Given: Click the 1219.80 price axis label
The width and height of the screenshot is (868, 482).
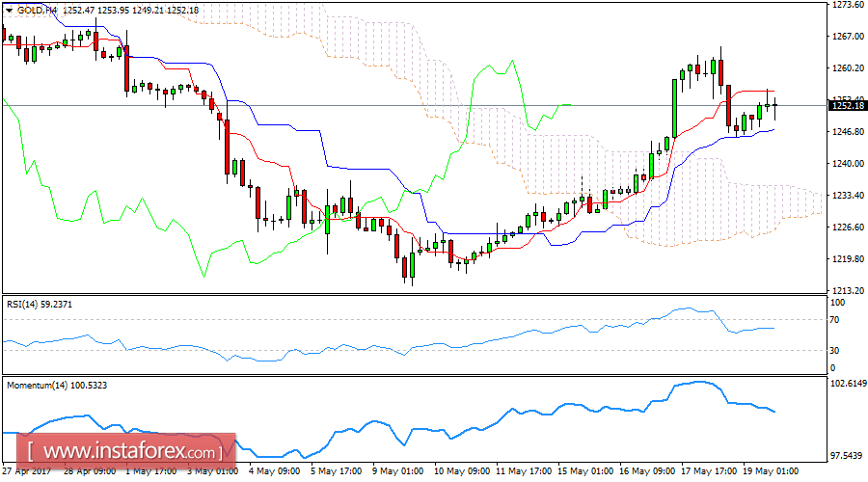Looking at the screenshot, I should pyautogui.click(x=848, y=259).
